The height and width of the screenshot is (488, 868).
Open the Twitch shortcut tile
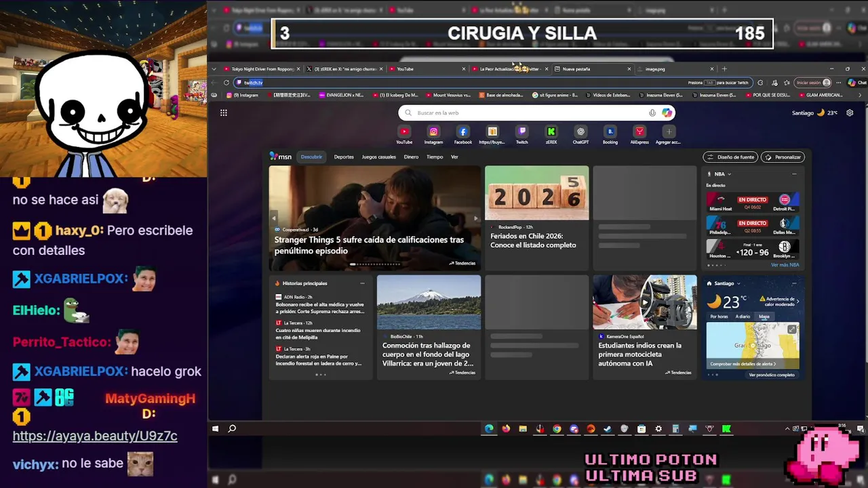[521, 135]
